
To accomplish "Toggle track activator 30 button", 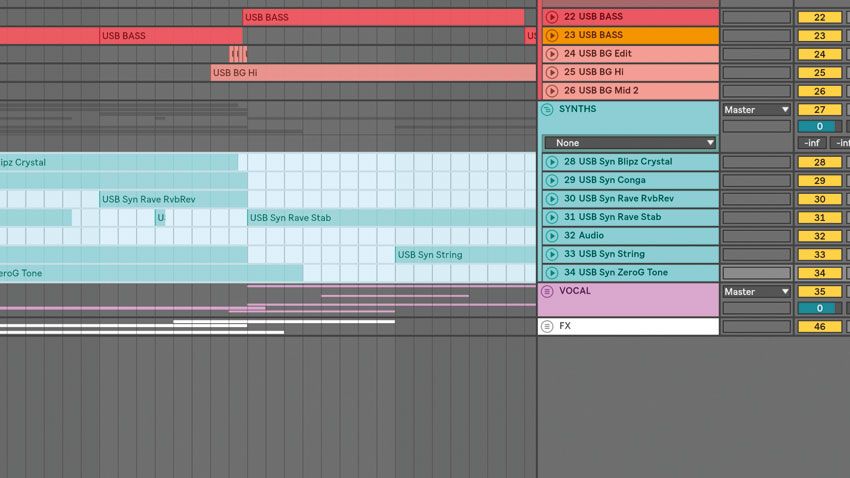I will coord(819,199).
